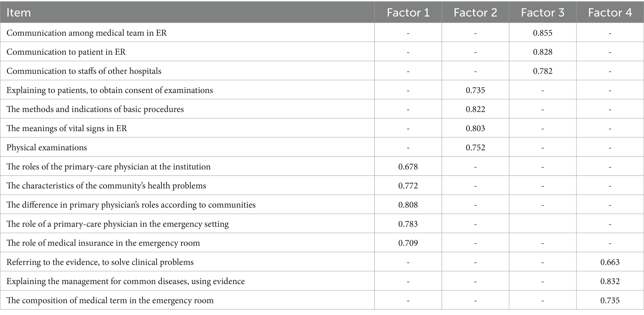Click the Item column header
Image resolution: width=644 pixels, height=315 pixels.
(19, 12)
